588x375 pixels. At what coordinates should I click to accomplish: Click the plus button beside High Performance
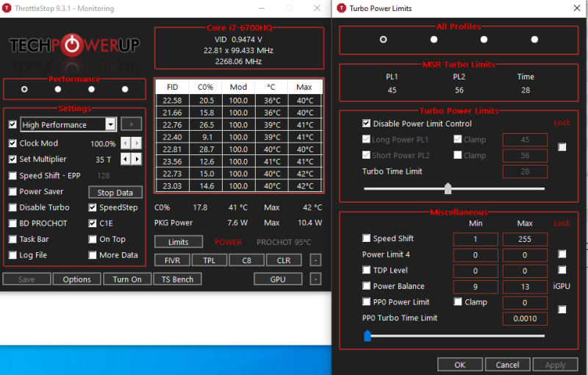click(x=132, y=124)
